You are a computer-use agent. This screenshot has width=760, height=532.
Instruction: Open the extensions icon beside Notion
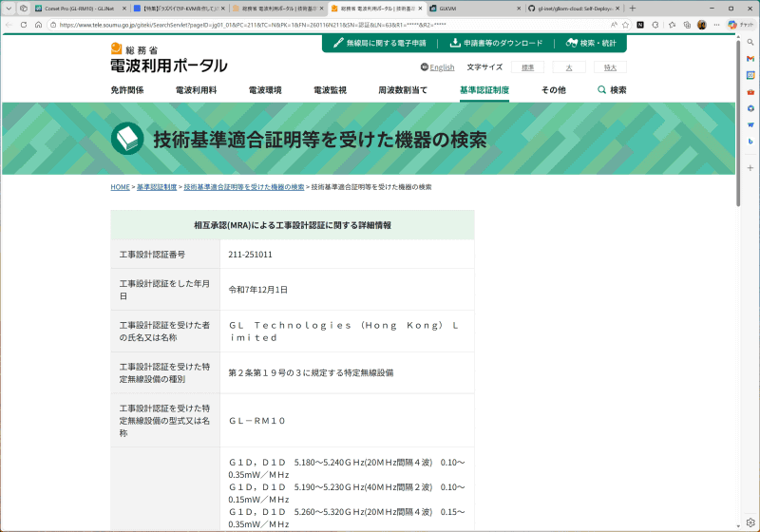(655, 25)
